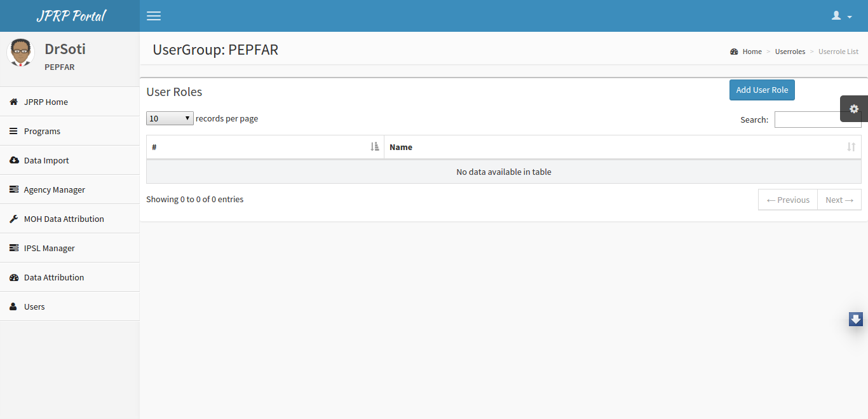This screenshot has height=419, width=868.
Task: Click the wrench icon for MOH Data Attribution
Action: [x=14, y=219]
